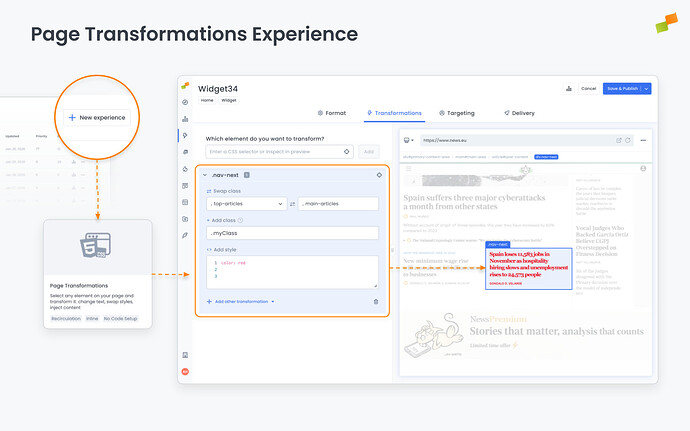
Task: Click the Page Transformations card title
Action: click(79, 285)
